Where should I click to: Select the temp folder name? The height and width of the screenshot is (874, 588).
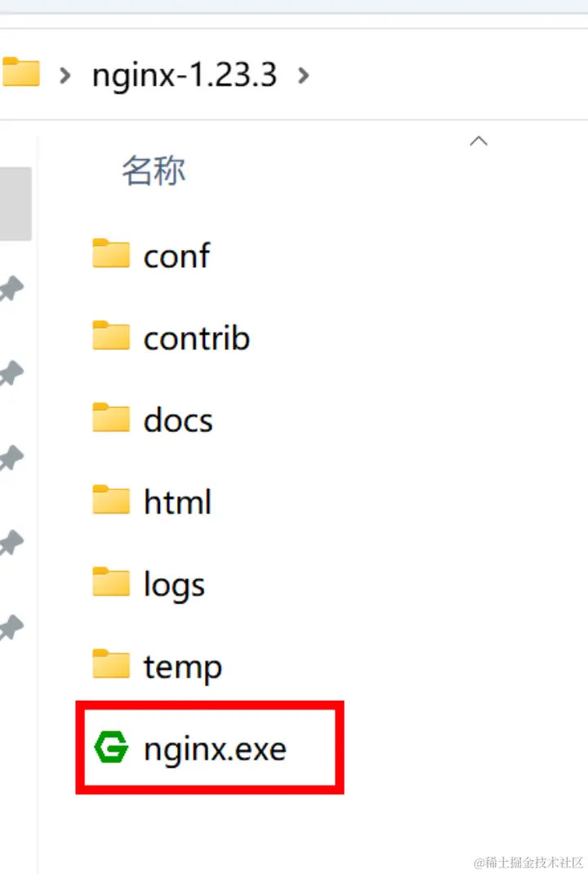(x=183, y=668)
